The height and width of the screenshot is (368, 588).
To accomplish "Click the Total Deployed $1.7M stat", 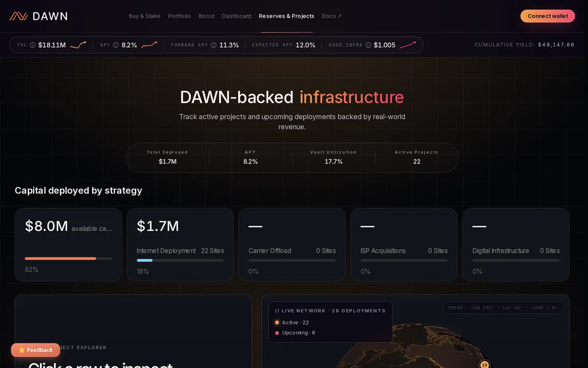I will coord(168,157).
